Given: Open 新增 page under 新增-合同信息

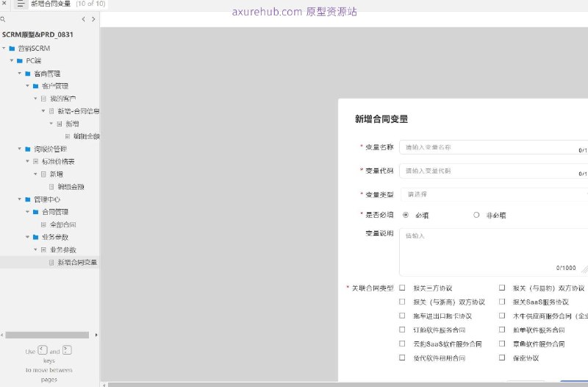Looking at the screenshot, I should (72, 124).
